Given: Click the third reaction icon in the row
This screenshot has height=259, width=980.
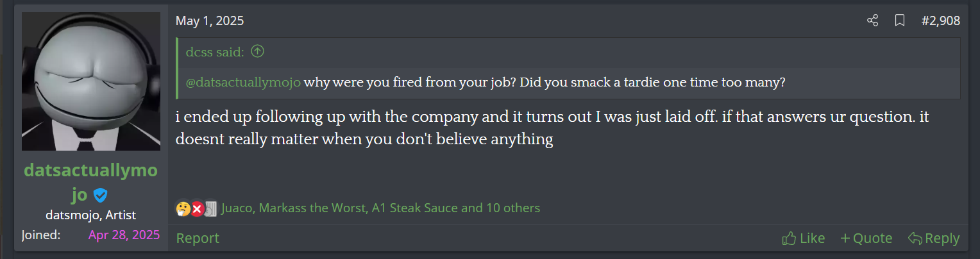Looking at the screenshot, I should pyautogui.click(x=210, y=208).
